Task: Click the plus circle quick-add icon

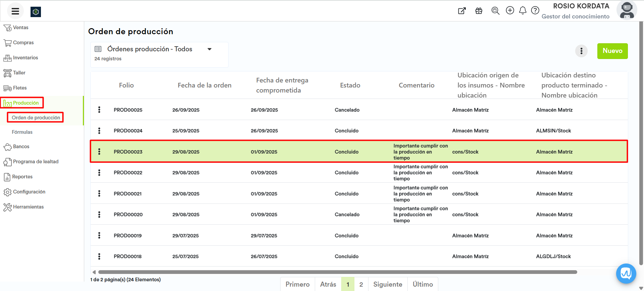Action: click(x=510, y=11)
